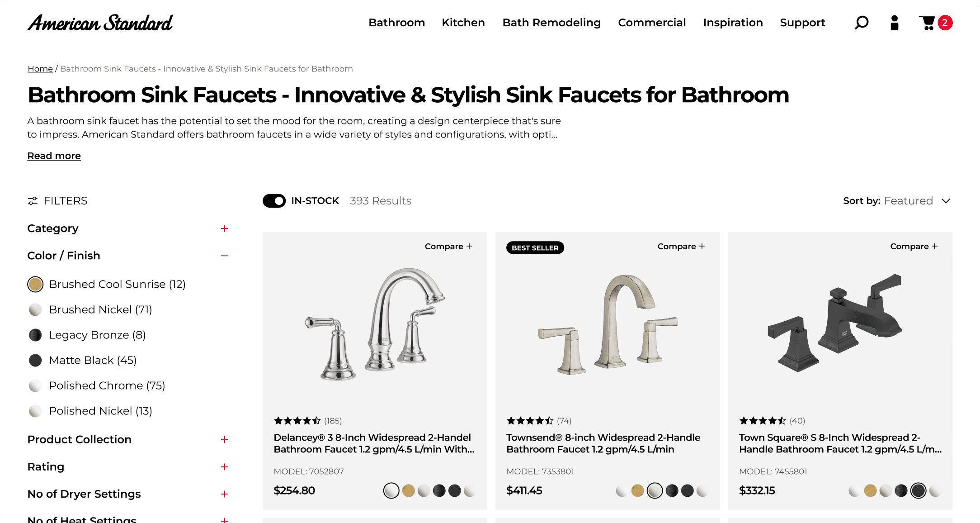Select the Matte Black color circle

(35, 360)
